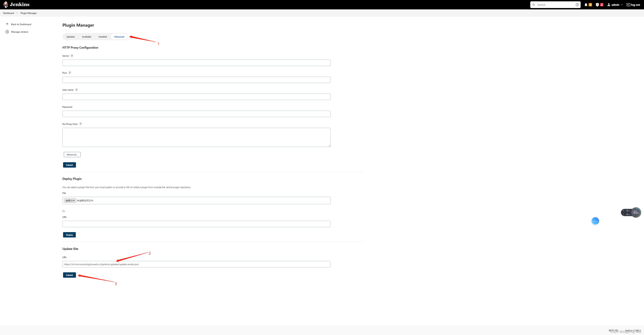
Task: Click the Port input field
Action: (x=196, y=80)
